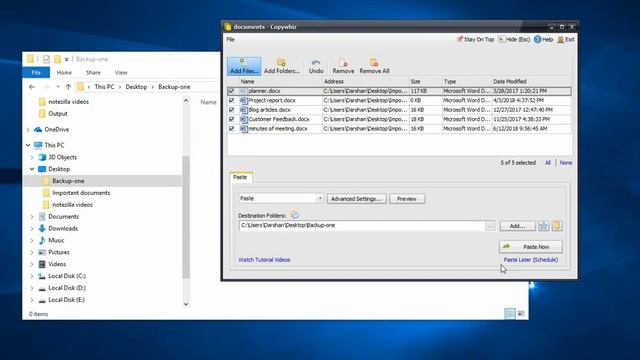Click Add Folders in Copywhiz toolbar
The height and width of the screenshot is (360, 640).
tap(282, 66)
